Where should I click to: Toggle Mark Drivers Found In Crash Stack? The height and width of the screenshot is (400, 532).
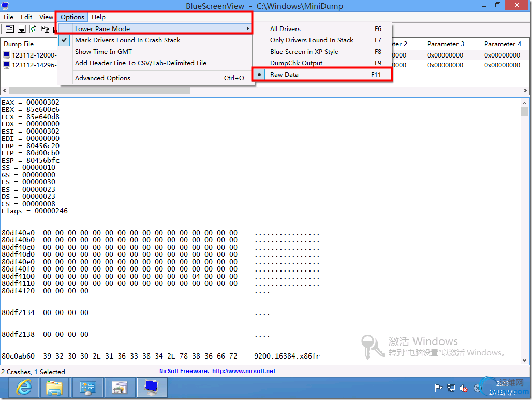click(156, 40)
